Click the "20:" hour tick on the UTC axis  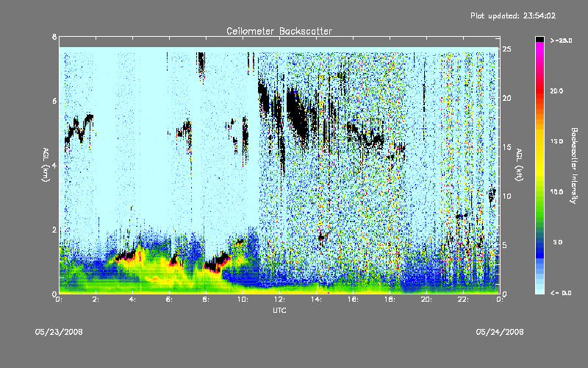[427, 300]
